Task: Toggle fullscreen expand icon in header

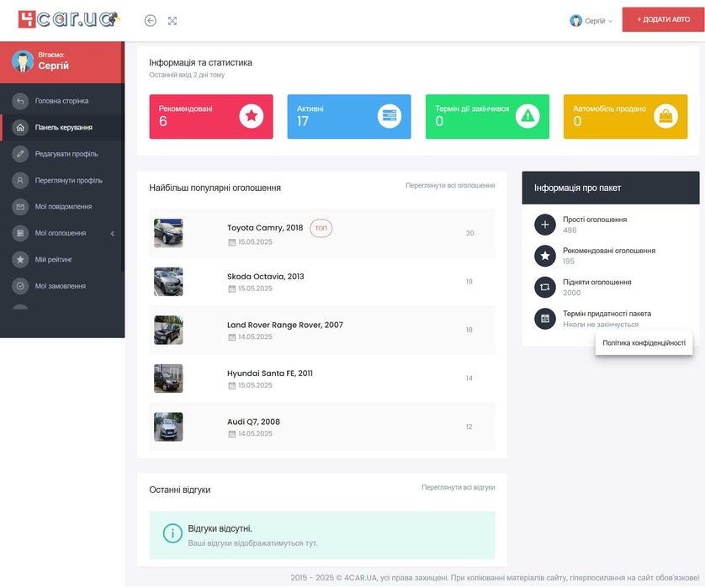Action: [172, 21]
